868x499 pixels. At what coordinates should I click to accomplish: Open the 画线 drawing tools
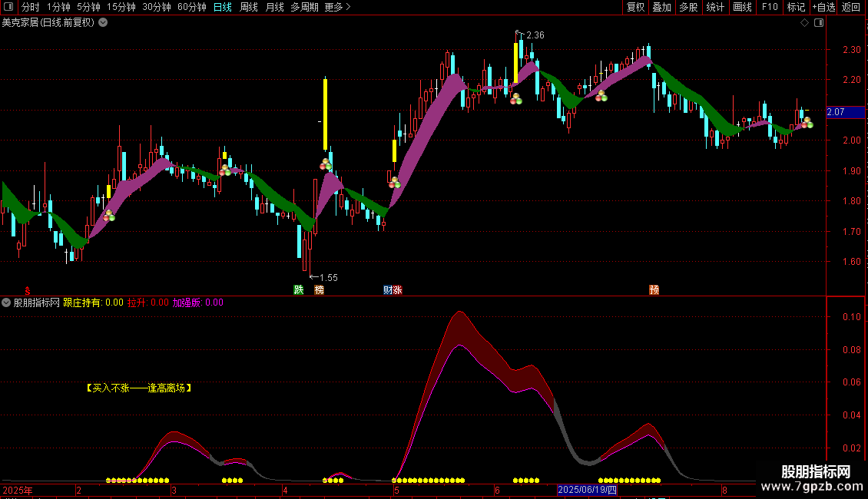point(742,7)
